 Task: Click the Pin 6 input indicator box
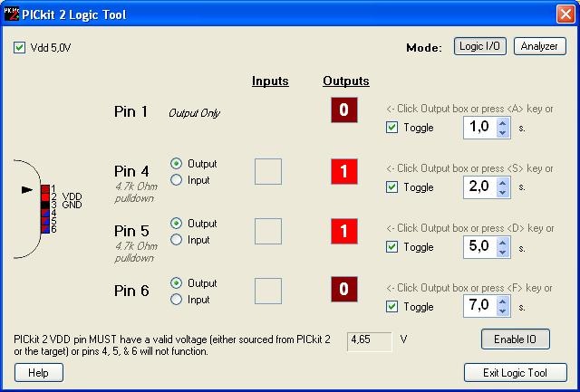point(268,291)
